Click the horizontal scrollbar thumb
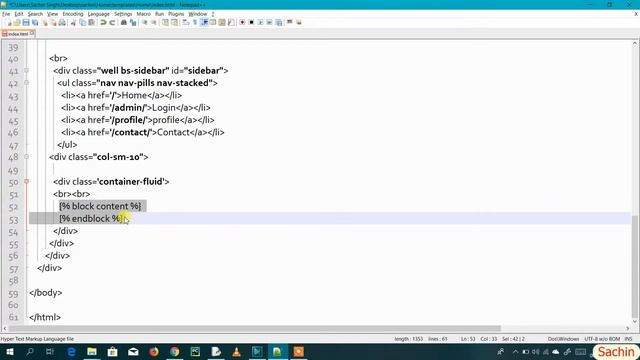Image resolution: width=640 pixels, height=360 pixels. [x=255, y=328]
